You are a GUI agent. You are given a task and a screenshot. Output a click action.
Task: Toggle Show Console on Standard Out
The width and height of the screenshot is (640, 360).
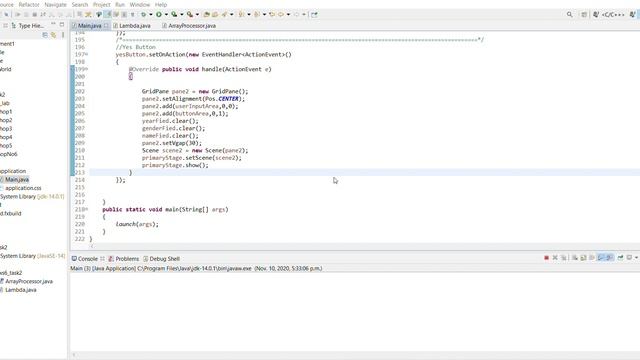[x=600, y=258]
